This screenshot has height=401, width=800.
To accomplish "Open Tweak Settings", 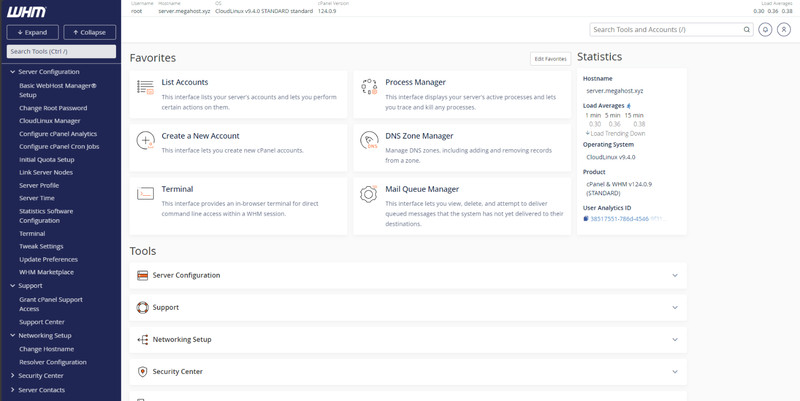I will (41, 246).
